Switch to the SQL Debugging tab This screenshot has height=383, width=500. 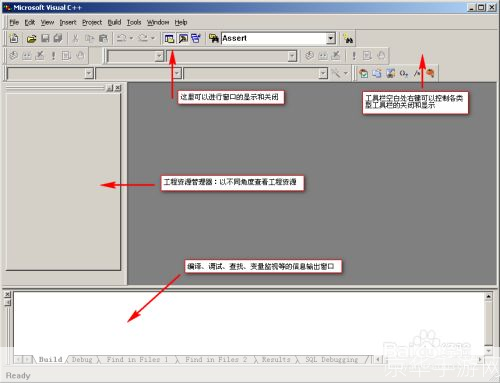tap(332, 359)
